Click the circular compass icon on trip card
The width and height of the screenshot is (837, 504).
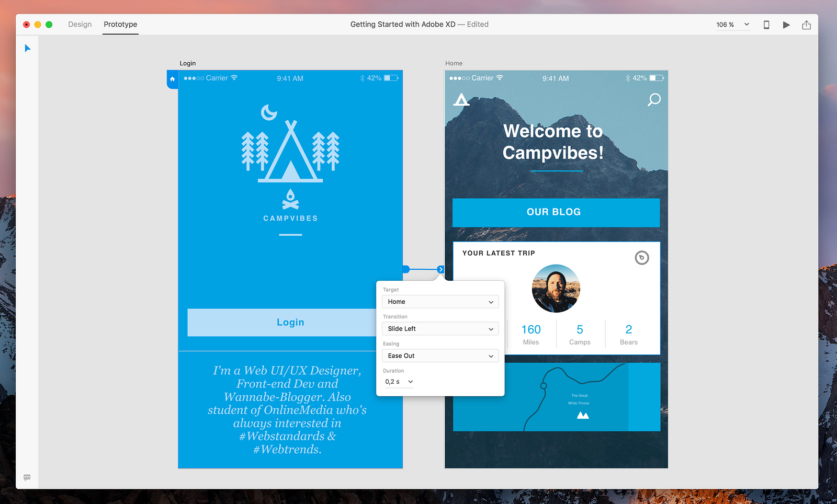[x=642, y=258]
